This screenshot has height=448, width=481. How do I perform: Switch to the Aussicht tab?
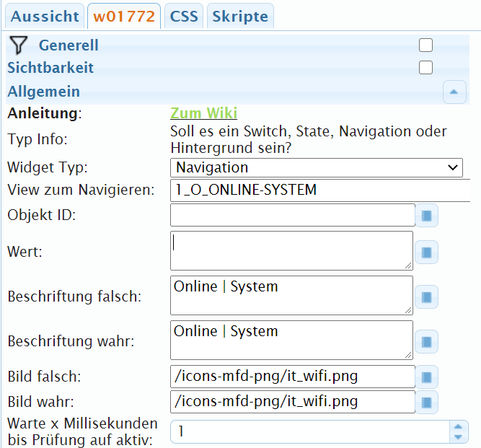click(x=45, y=17)
